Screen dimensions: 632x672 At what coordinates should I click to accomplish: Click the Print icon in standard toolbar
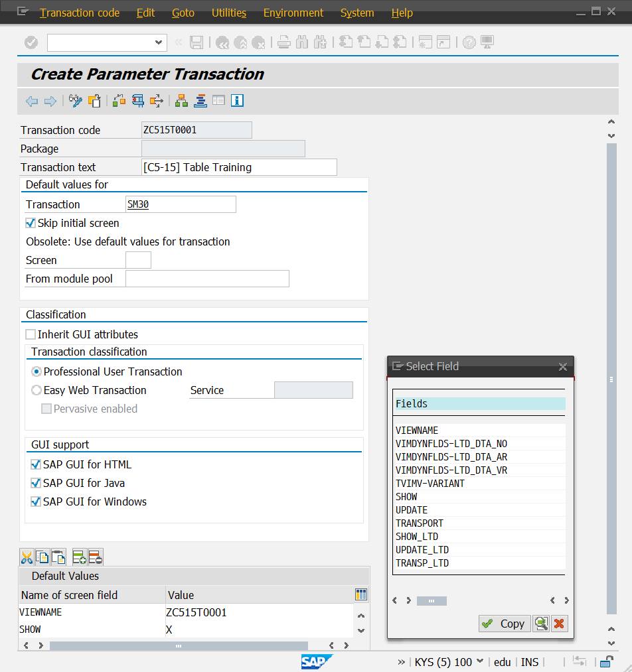coord(284,42)
